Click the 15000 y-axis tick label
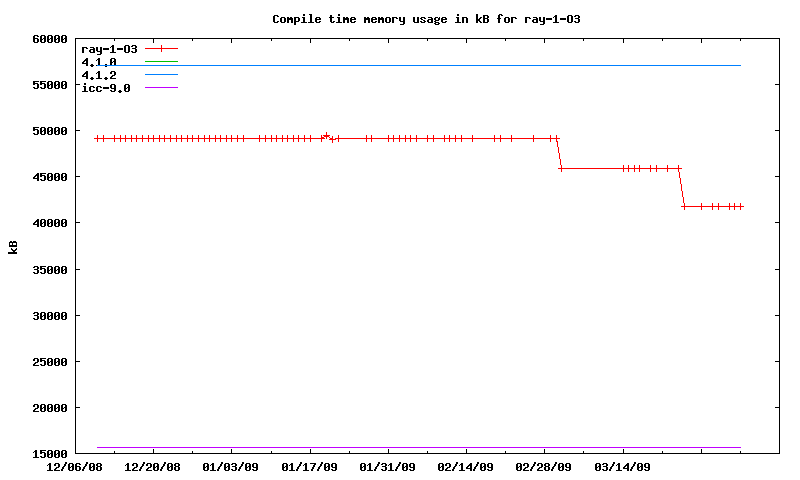Image resolution: width=800 pixels, height=480 pixels. pyautogui.click(x=48, y=454)
